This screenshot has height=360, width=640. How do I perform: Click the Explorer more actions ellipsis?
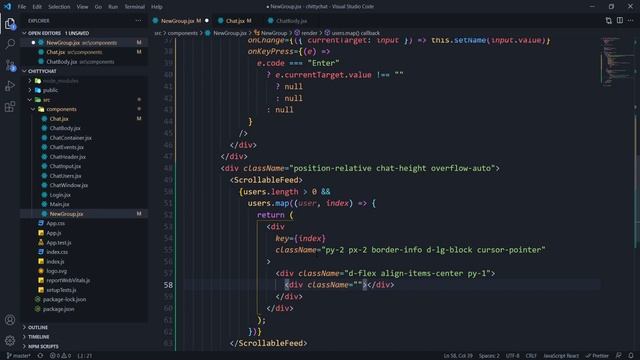(x=139, y=20)
